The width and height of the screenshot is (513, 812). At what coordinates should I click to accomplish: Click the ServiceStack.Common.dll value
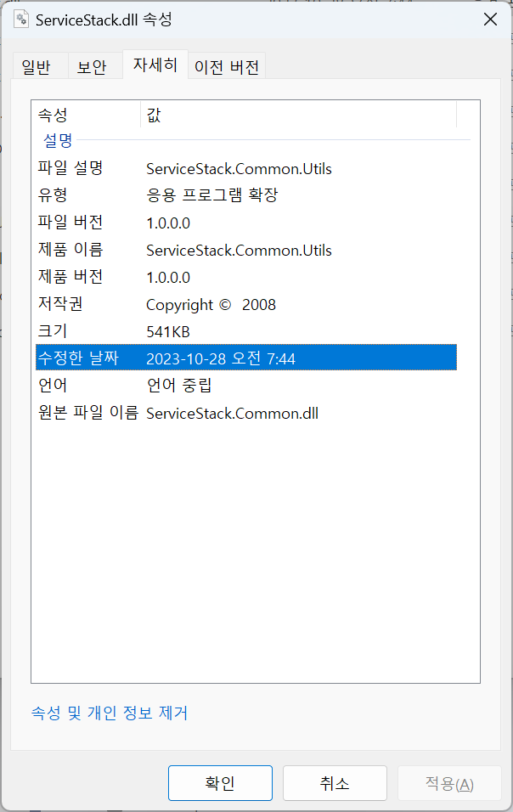[x=232, y=414]
